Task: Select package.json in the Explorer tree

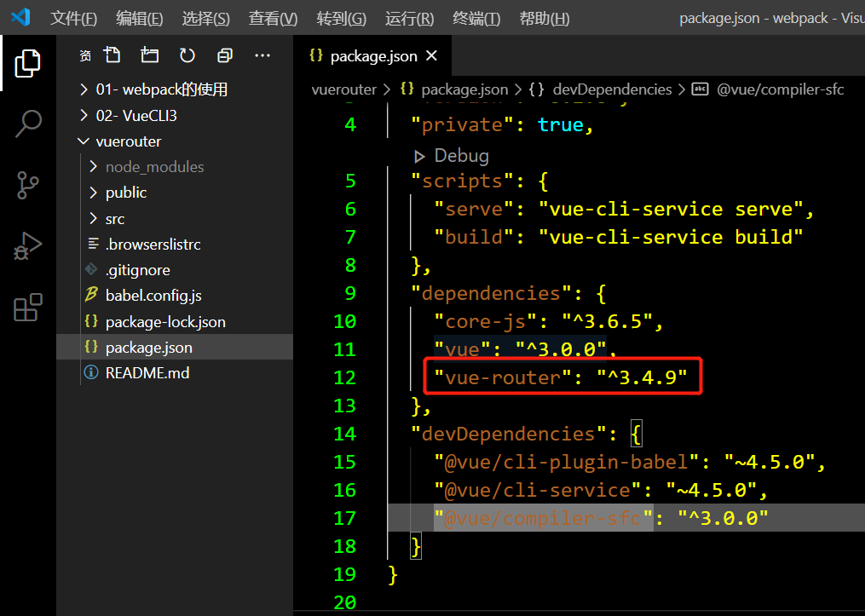Action: (175, 348)
